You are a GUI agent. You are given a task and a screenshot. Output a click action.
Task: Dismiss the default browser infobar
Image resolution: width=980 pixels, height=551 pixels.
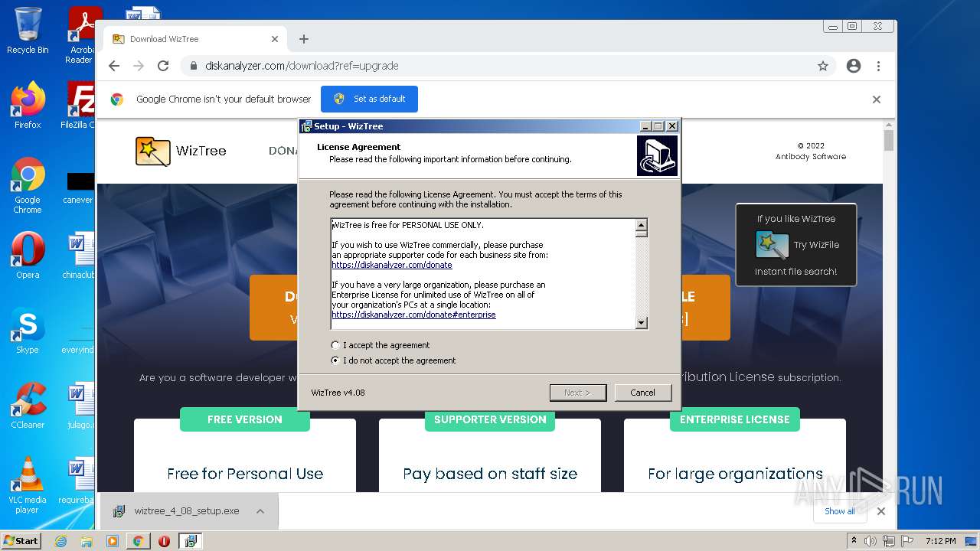coord(877,99)
